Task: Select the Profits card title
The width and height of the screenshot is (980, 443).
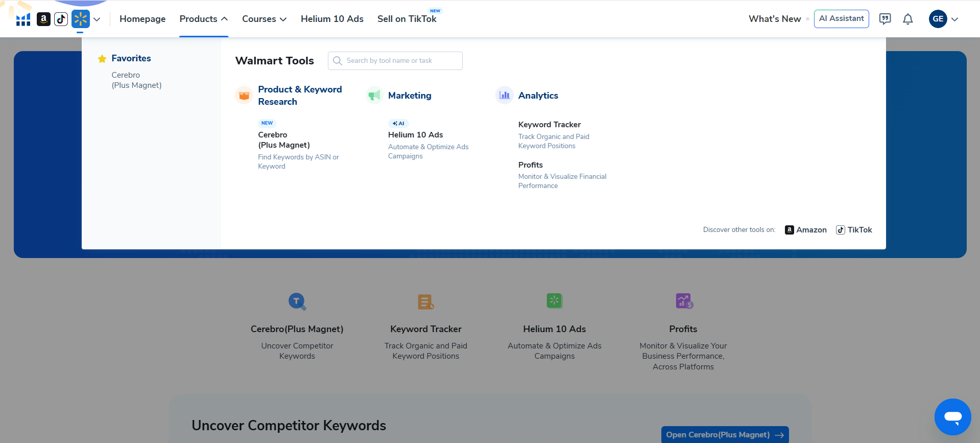Action: pos(683,329)
